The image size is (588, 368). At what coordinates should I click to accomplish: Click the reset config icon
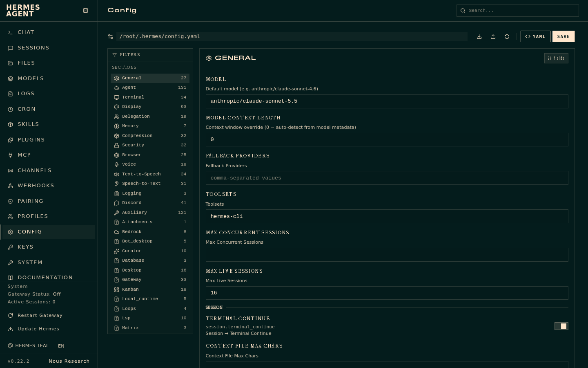point(507,36)
